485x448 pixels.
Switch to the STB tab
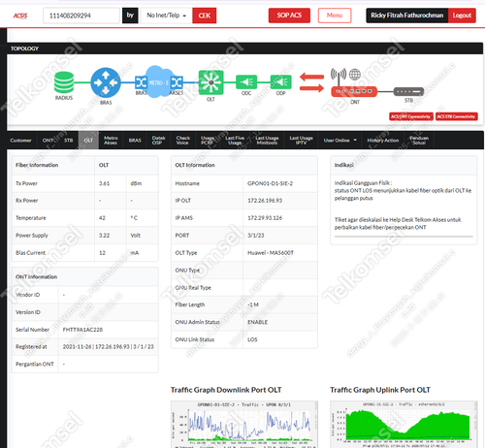point(69,141)
